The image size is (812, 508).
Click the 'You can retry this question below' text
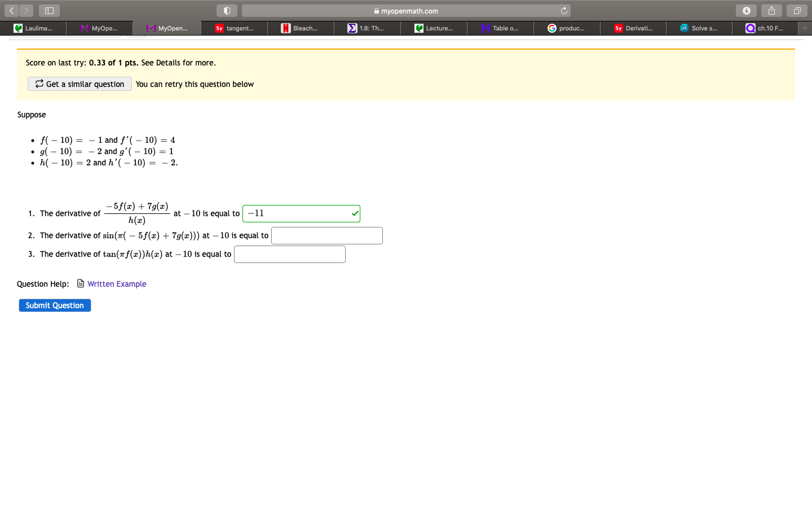(x=195, y=84)
